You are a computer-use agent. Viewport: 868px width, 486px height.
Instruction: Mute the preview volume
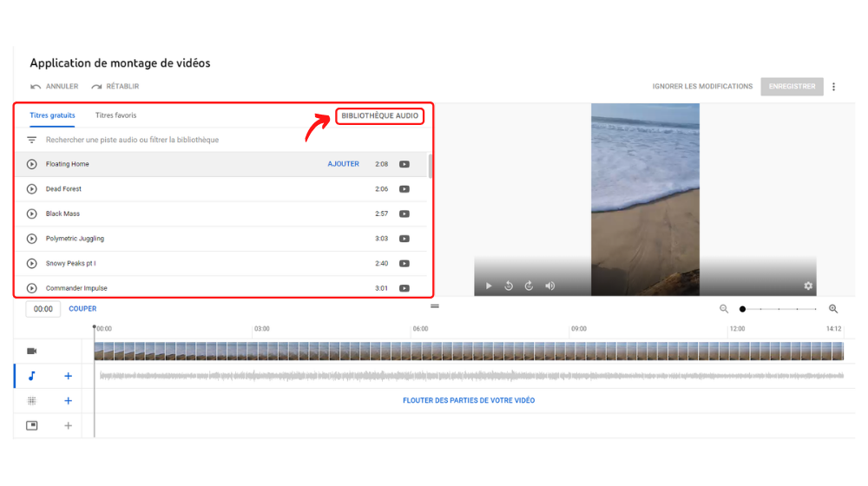pyautogui.click(x=549, y=286)
